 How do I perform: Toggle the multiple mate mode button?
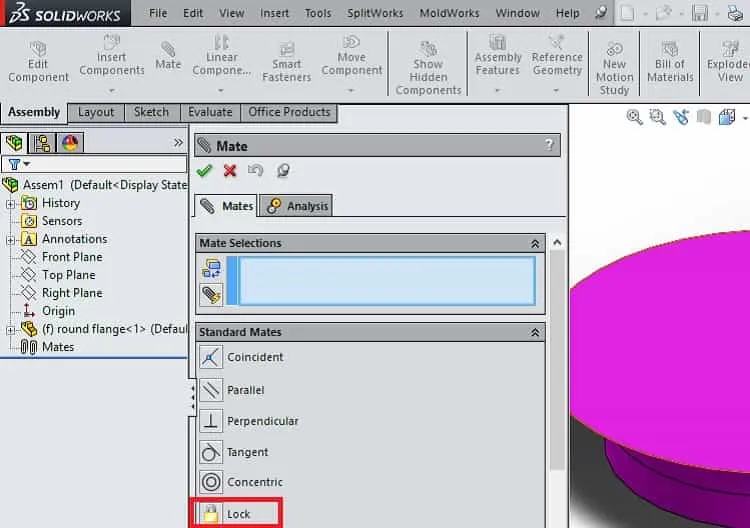pyautogui.click(x=211, y=294)
